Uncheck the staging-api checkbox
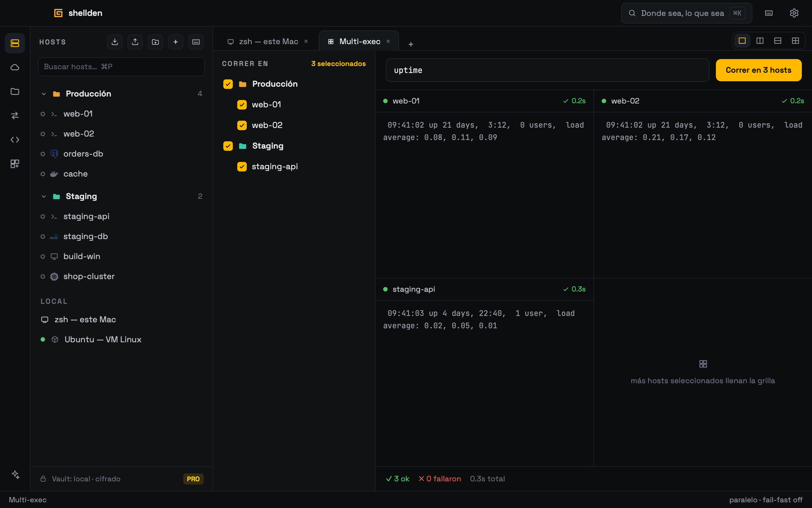This screenshot has width=812, height=508. click(242, 167)
